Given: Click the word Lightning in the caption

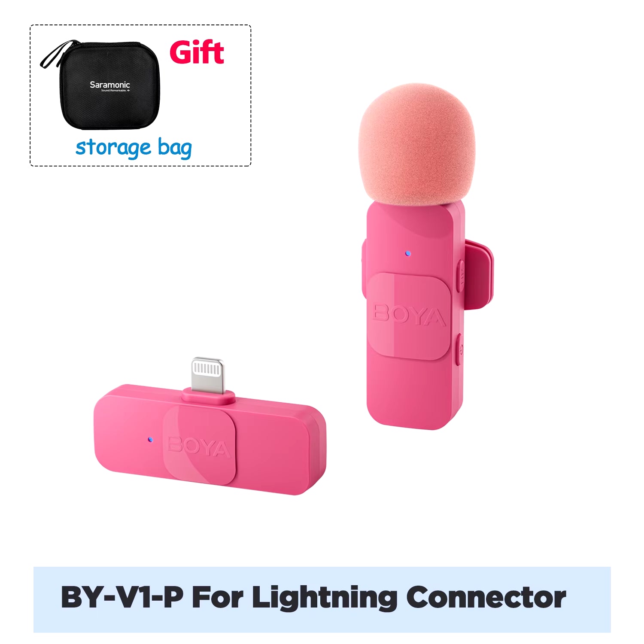Looking at the screenshot, I should pyautogui.click(x=324, y=598).
